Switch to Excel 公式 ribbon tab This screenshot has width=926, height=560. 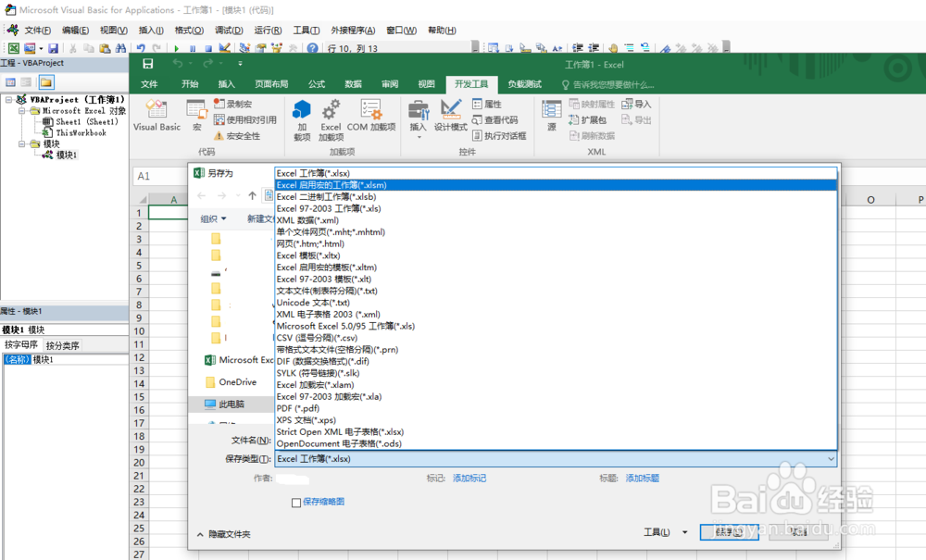click(317, 84)
